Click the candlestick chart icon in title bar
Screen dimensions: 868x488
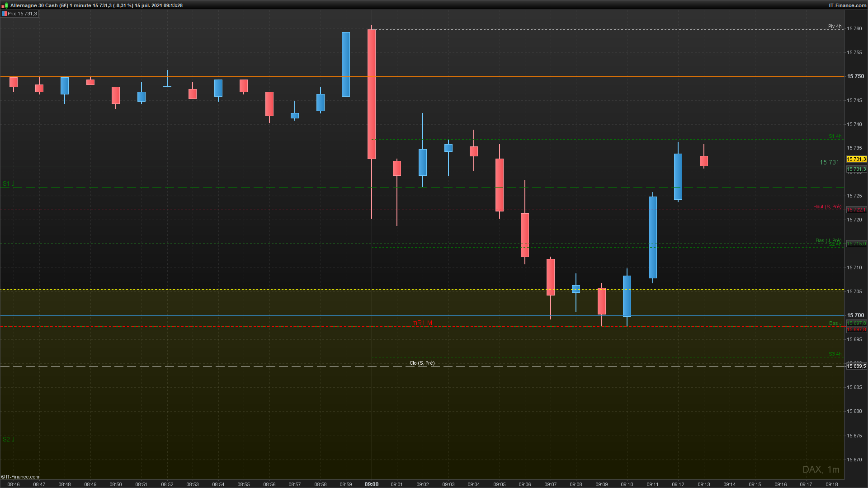pyautogui.click(x=5, y=5)
